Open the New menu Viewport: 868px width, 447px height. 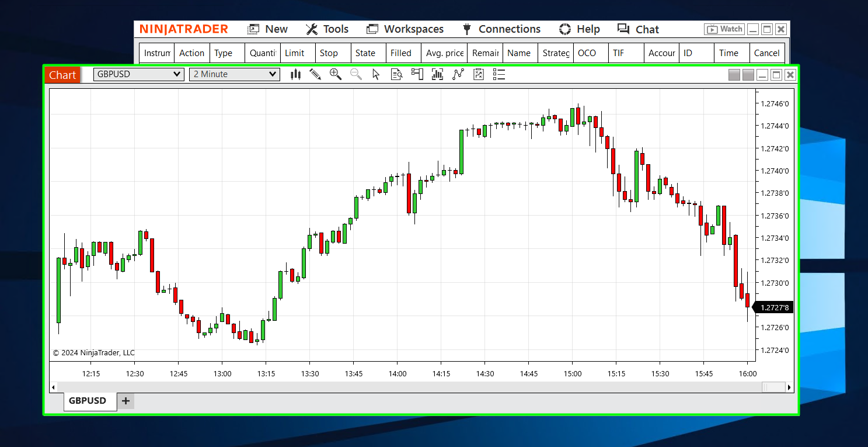click(x=267, y=29)
